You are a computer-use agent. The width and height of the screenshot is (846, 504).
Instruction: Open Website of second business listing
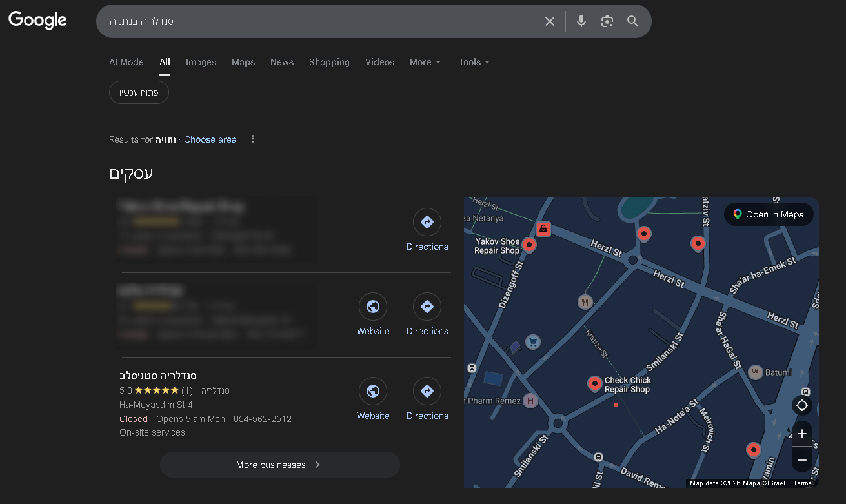click(373, 307)
